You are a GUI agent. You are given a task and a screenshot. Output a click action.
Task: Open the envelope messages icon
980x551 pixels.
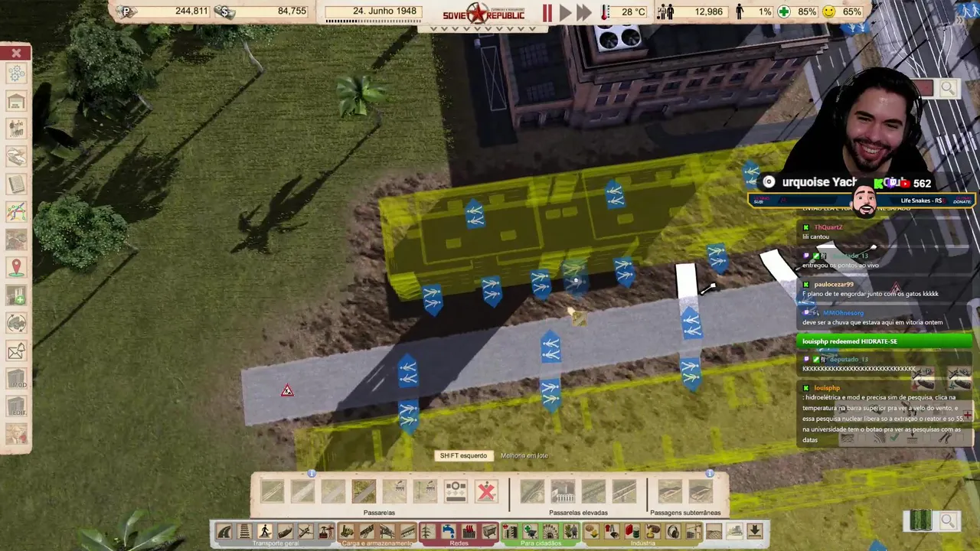pos(17,351)
